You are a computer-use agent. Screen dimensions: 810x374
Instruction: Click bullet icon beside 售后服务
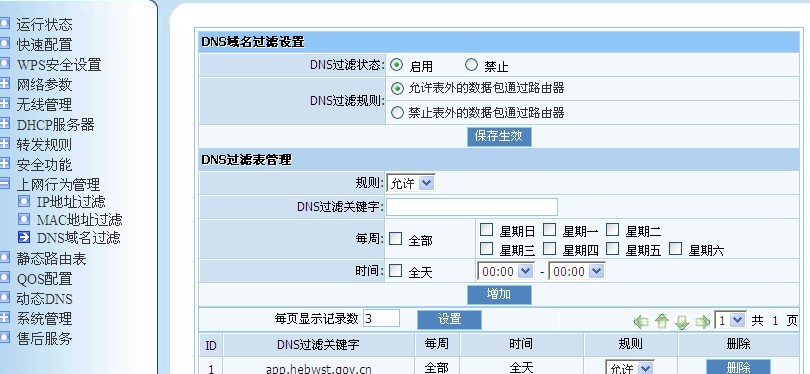(x=5, y=338)
